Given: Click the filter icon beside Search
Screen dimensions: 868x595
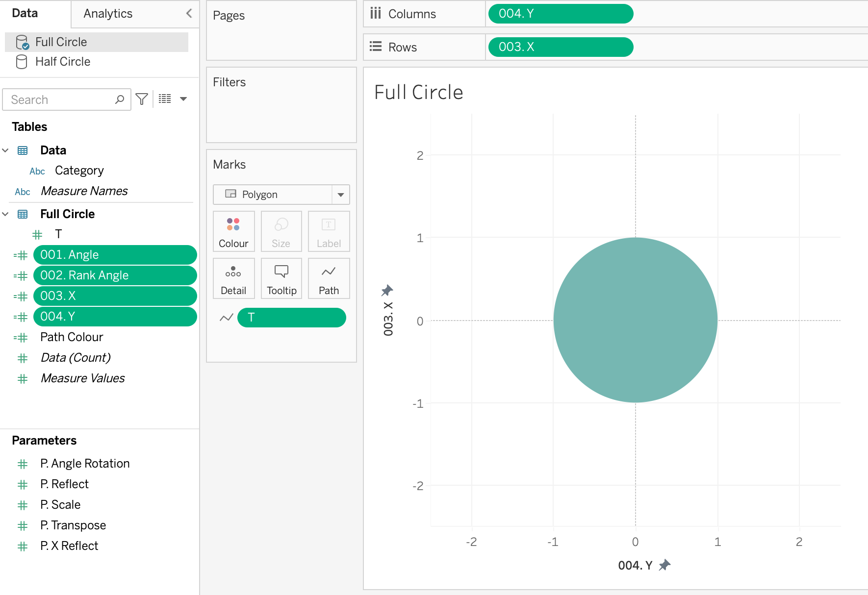Looking at the screenshot, I should (142, 99).
